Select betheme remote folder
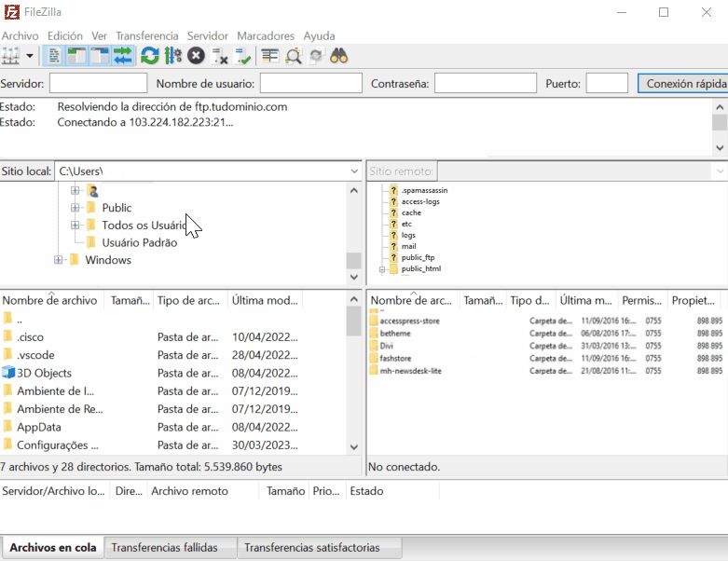Image resolution: width=728 pixels, height=561 pixels. coord(395,334)
